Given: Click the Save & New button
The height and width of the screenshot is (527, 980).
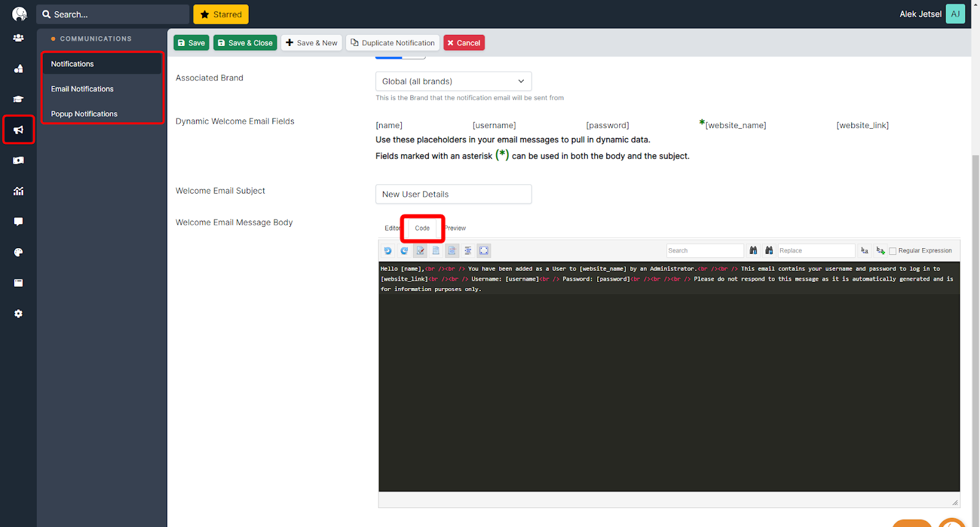Looking at the screenshot, I should [x=311, y=43].
